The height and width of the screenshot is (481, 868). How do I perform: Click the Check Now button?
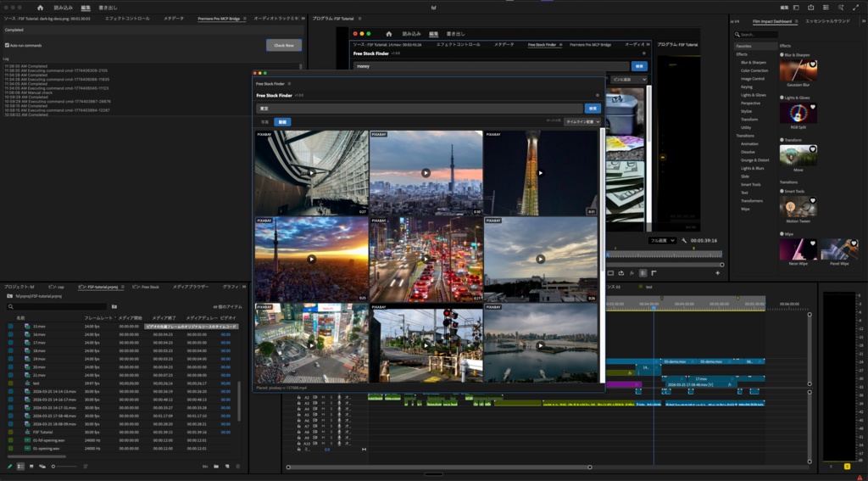point(284,45)
